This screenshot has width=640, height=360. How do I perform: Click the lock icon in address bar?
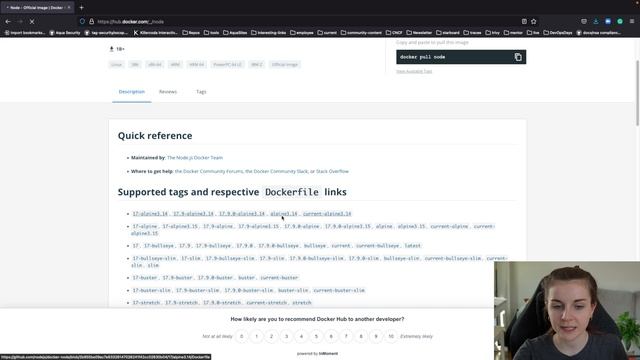click(91, 21)
